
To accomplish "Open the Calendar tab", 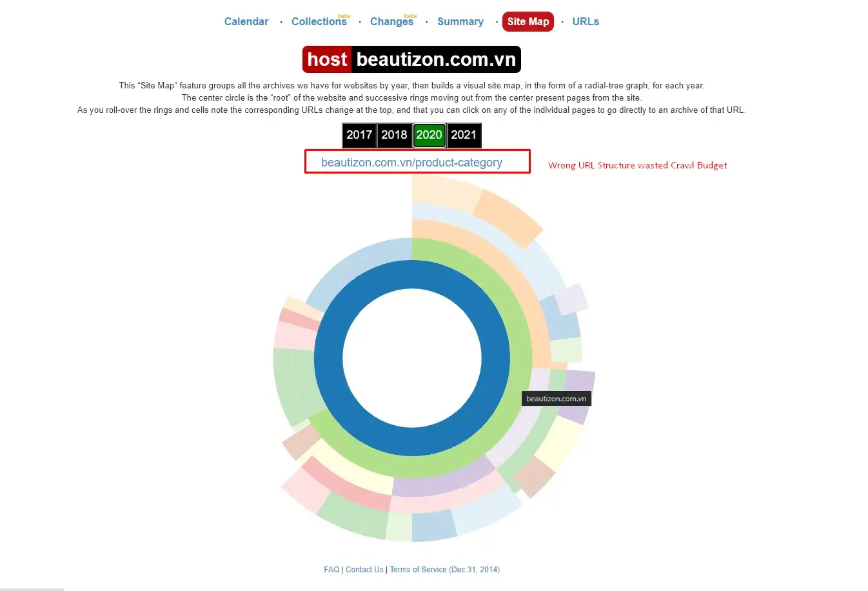I will click(x=246, y=21).
